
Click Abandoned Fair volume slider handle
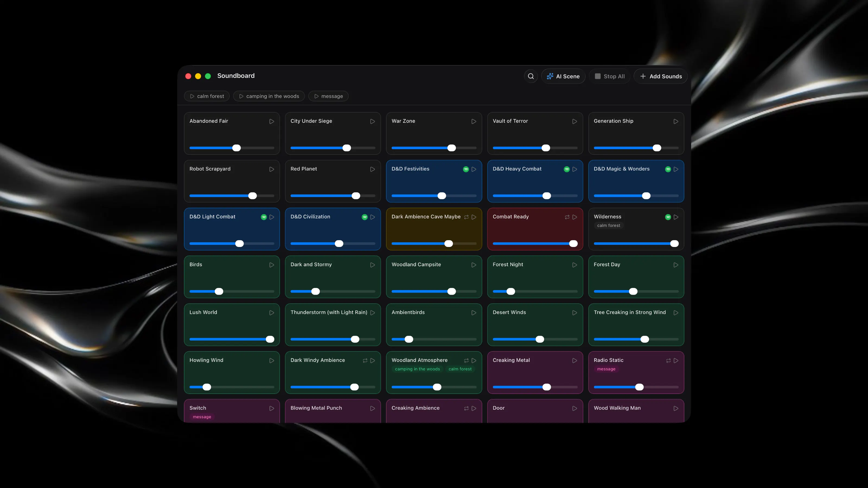click(x=237, y=148)
